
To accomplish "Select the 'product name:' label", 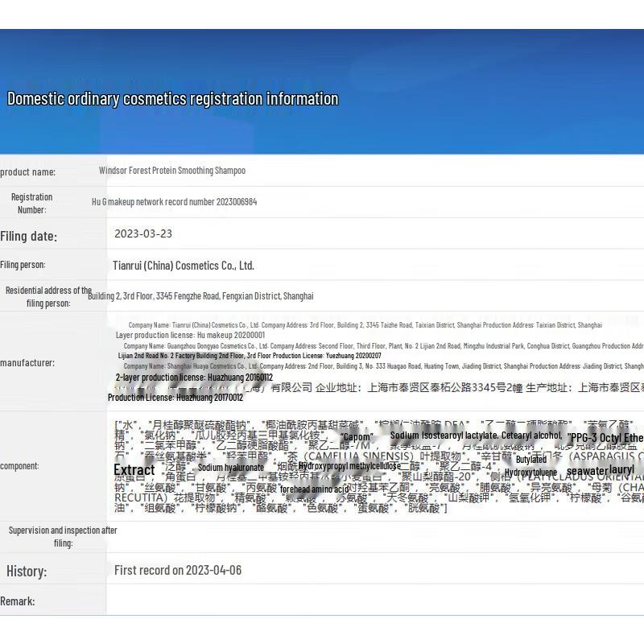I will [28, 171].
